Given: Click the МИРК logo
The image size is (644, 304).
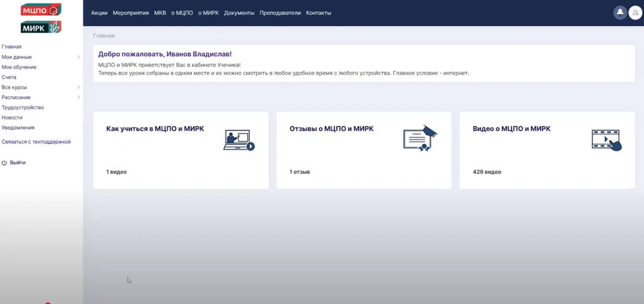Looking at the screenshot, I should pos(41,27).
